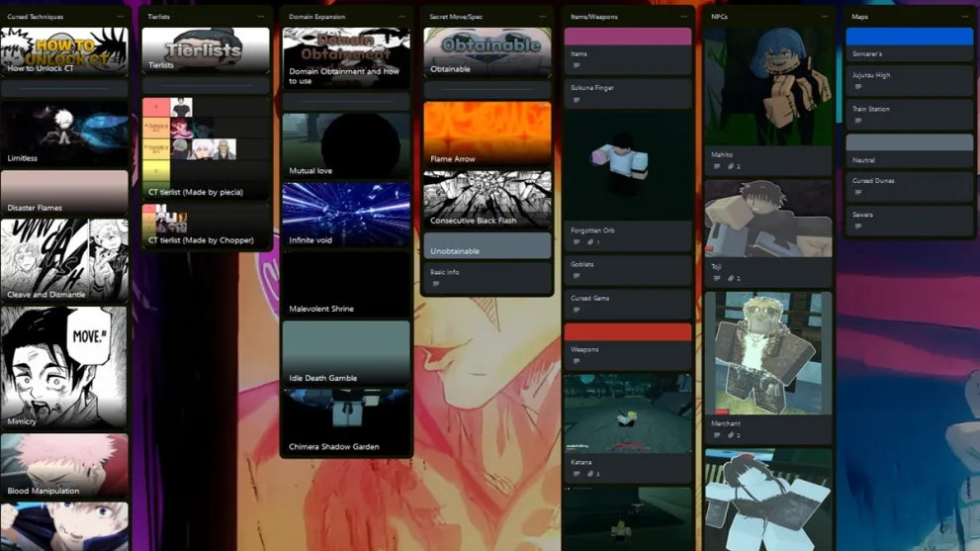Open the Domain Expansion list actions menu

click(401, 17)
